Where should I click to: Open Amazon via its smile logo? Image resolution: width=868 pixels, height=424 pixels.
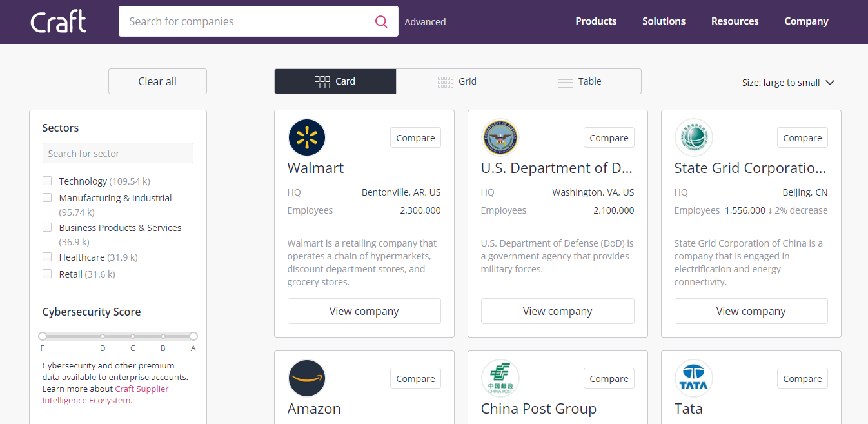pos(306,378)
